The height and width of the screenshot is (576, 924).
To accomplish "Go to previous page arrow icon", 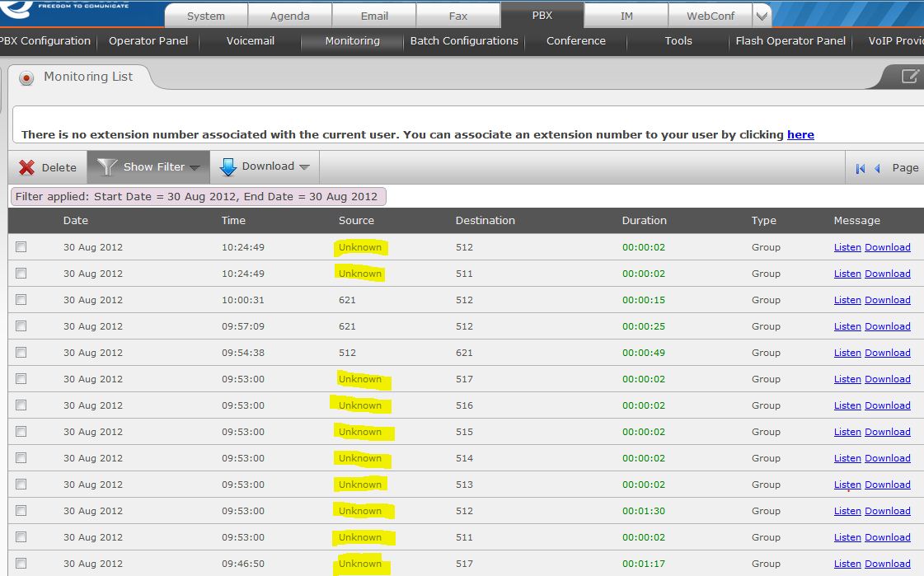I will 877,168.
